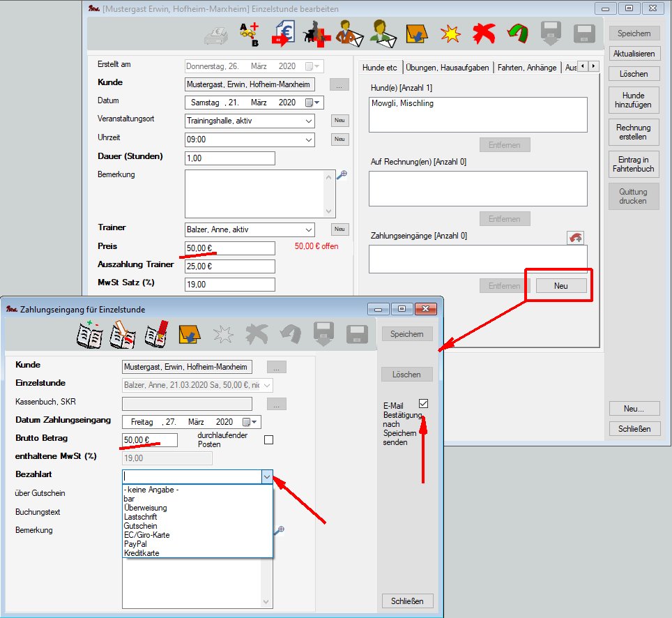Open the Fahrten, Anhänge tab
Screen dimensions: 672x618
pos(526,68)
